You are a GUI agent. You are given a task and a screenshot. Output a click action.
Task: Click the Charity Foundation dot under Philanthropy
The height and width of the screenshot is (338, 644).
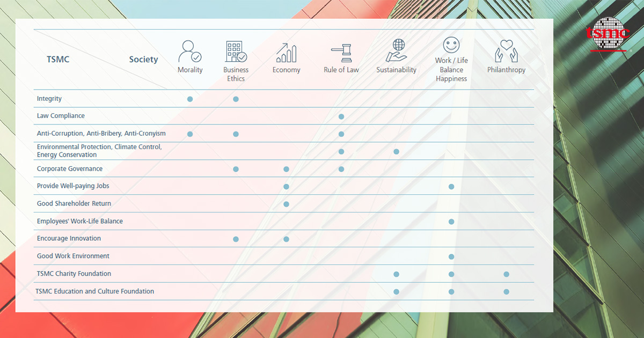(x=506, y=274)
